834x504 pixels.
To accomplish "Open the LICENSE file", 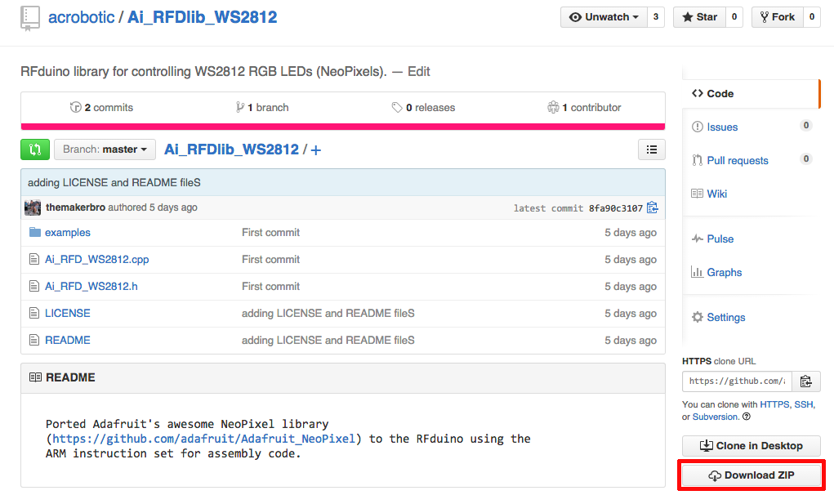I will click(x=68, y=313).
